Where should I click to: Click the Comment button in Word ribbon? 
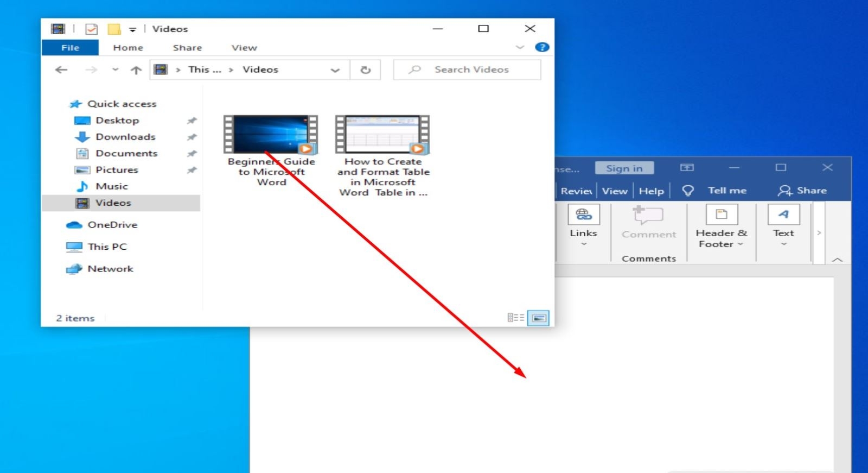pos(649,223)
